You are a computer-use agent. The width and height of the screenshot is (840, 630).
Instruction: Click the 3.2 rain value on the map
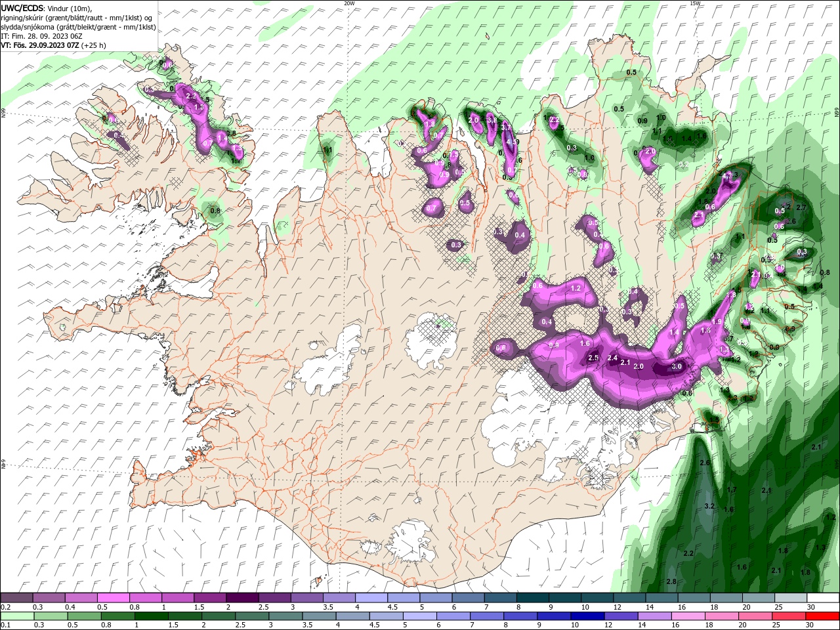click(x=709, y=506)
